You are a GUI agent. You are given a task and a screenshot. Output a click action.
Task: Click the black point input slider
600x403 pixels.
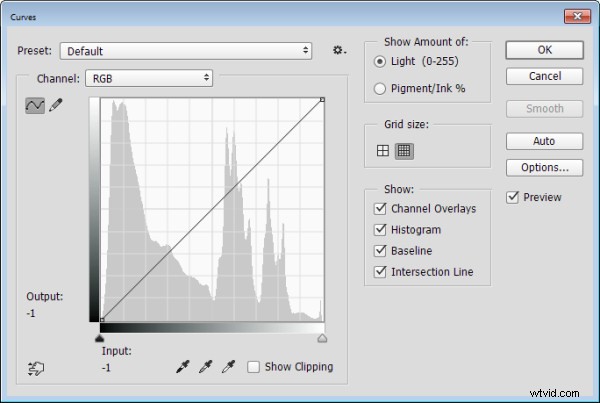pos(99,338)
